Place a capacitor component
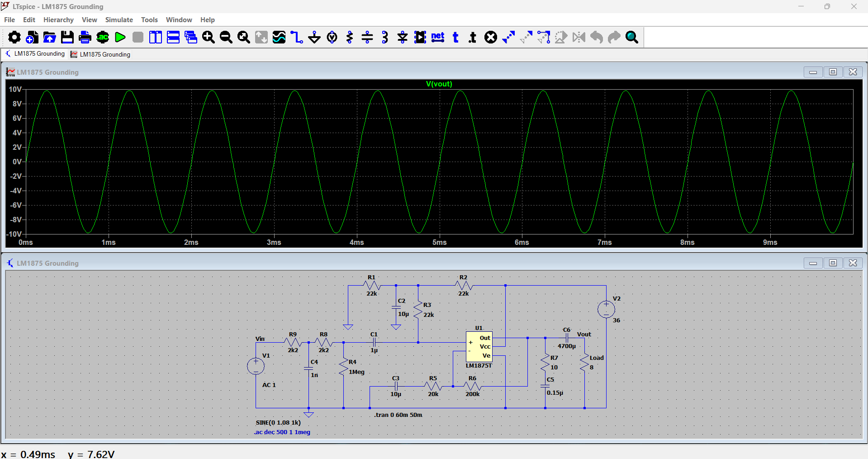 tap(367, 37)
